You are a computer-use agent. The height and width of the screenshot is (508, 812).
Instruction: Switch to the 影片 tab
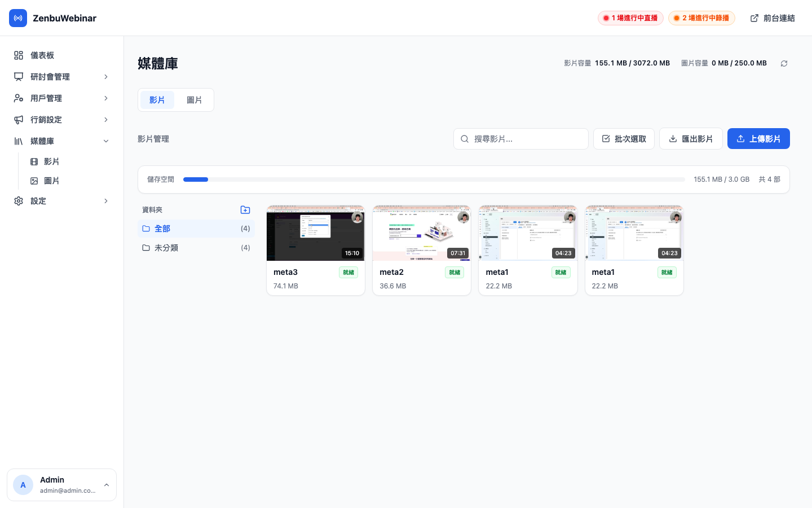tap(157, 100)
